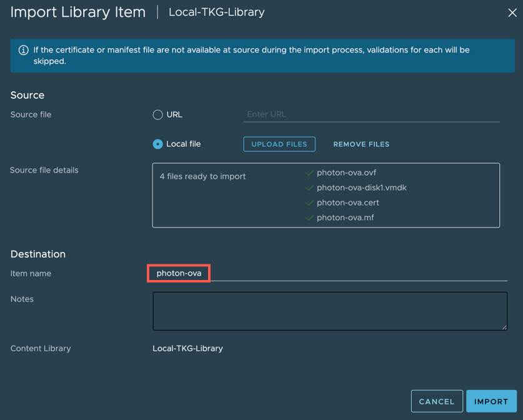Click the '4 files ready to import' text
523x420 pixels.
[x=202, y=177]
